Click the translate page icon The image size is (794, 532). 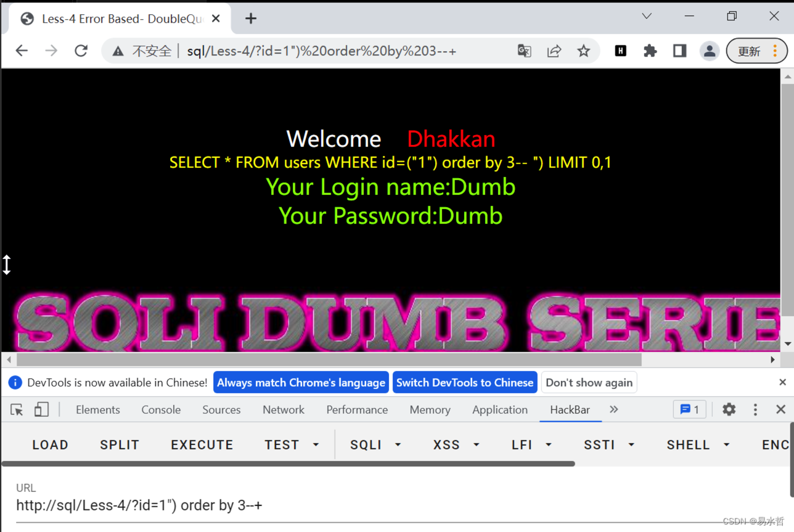tap(524, 51)
